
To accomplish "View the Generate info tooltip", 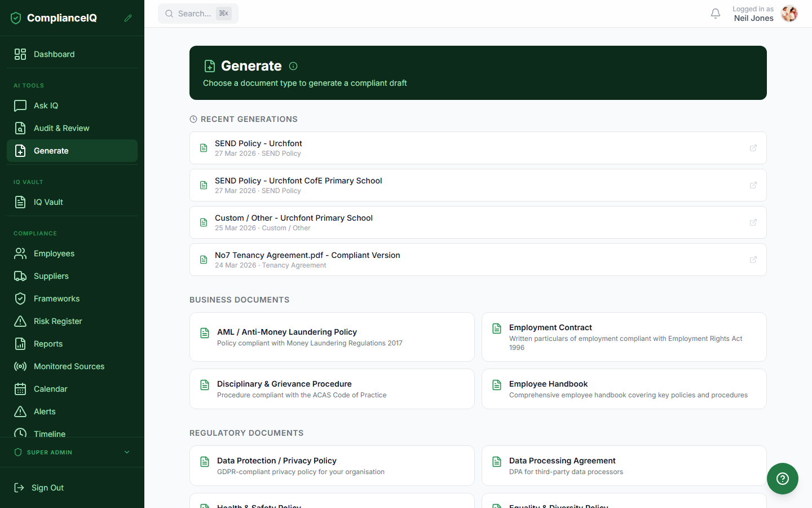I will [293, 66].
